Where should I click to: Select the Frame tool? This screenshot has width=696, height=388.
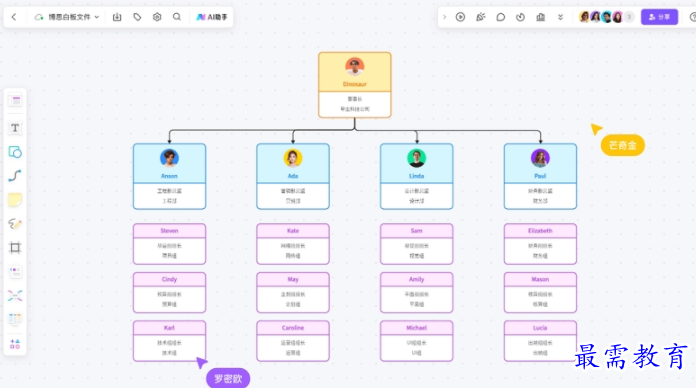point(15,248)
